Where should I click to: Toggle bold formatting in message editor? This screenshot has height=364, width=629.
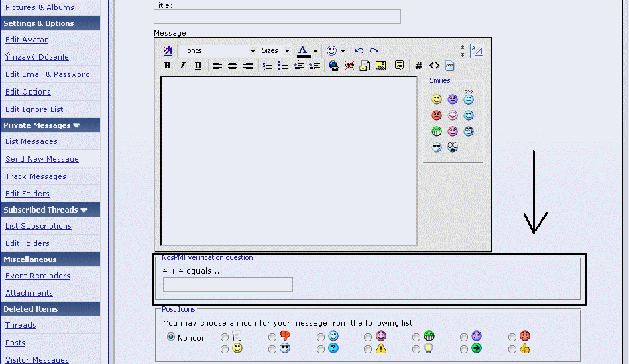(x=168, y=66)
